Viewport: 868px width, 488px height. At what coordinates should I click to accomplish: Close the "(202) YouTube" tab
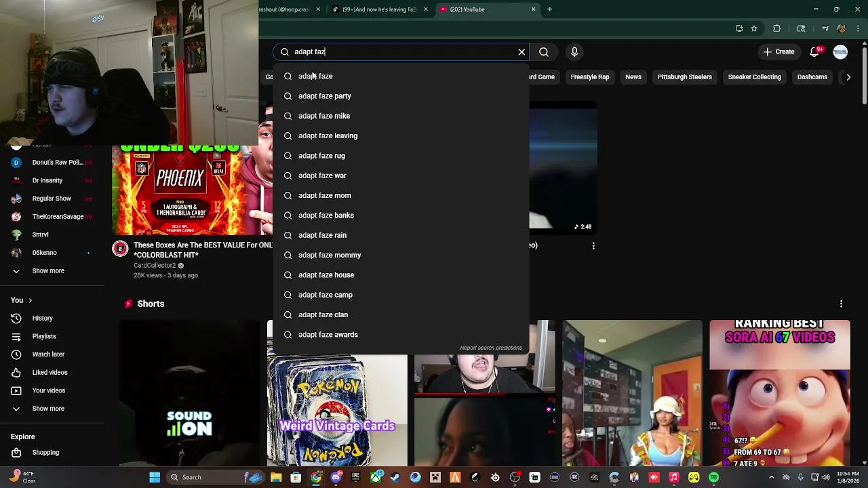[x=533, y=9]
